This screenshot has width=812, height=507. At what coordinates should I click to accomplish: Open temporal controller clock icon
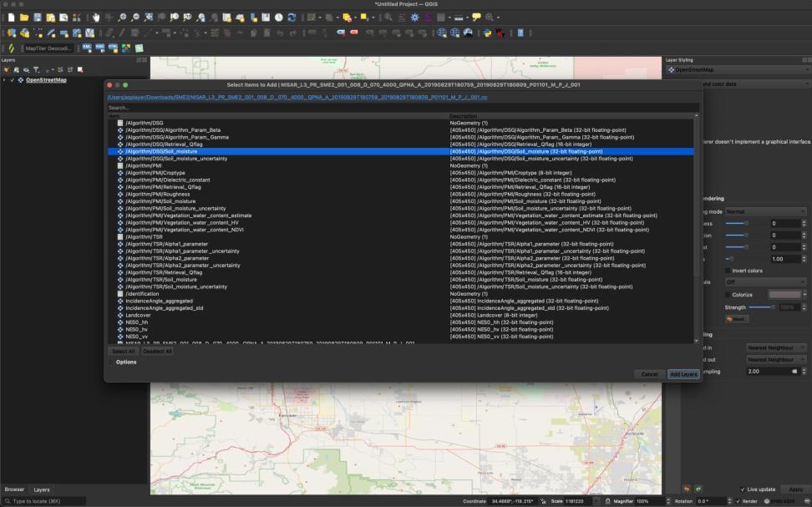coord(279,18)
